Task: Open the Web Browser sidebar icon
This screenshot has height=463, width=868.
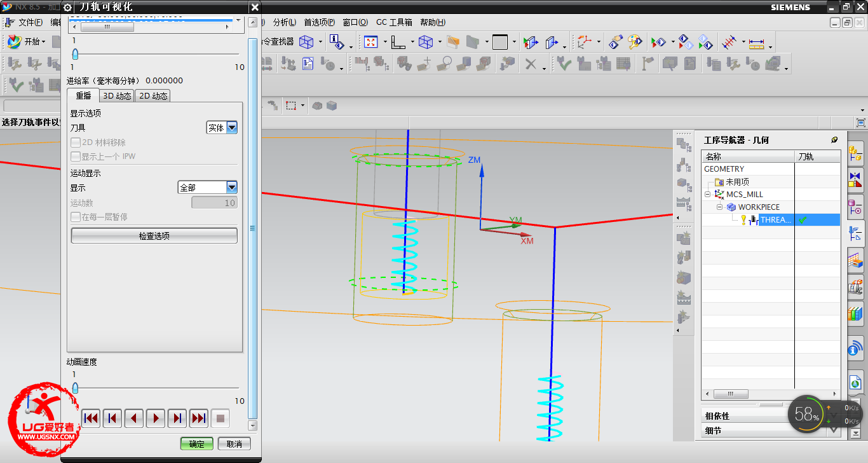Action: (855, 383)
